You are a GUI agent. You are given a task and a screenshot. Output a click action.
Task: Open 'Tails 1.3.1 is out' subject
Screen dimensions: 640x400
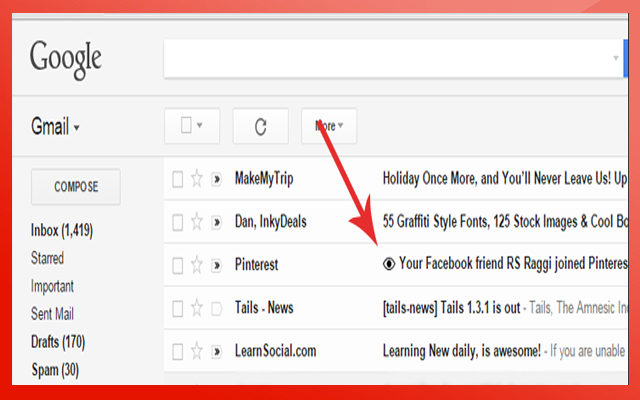coord(451,308)
